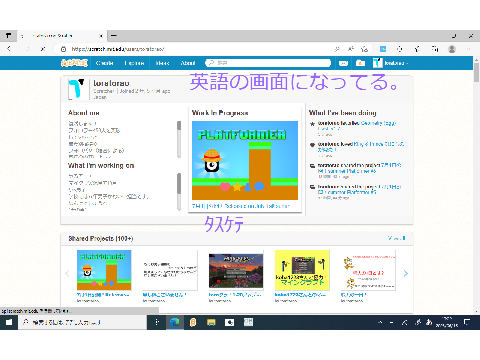This screenshot has width=480, height=360.
Task: Open File Explorer from the taskbar
Action: pyautogui.click(x=211, y=322)
